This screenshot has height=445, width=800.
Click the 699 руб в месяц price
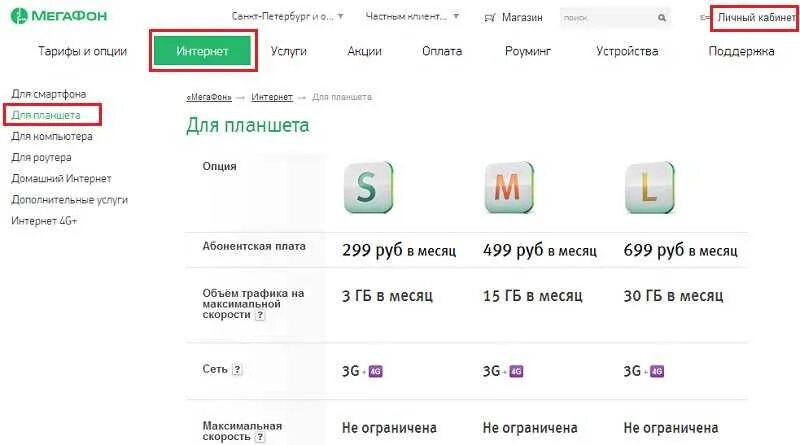point(681,251)
